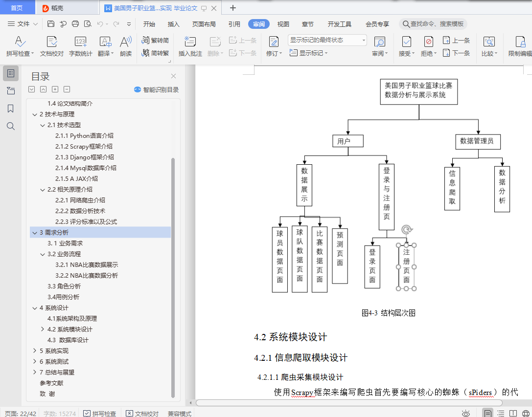Image resolution: width=532 pixels, height=417 pixels.
Task: Click the translate icon (翻译)
Action: click(106, 46)
